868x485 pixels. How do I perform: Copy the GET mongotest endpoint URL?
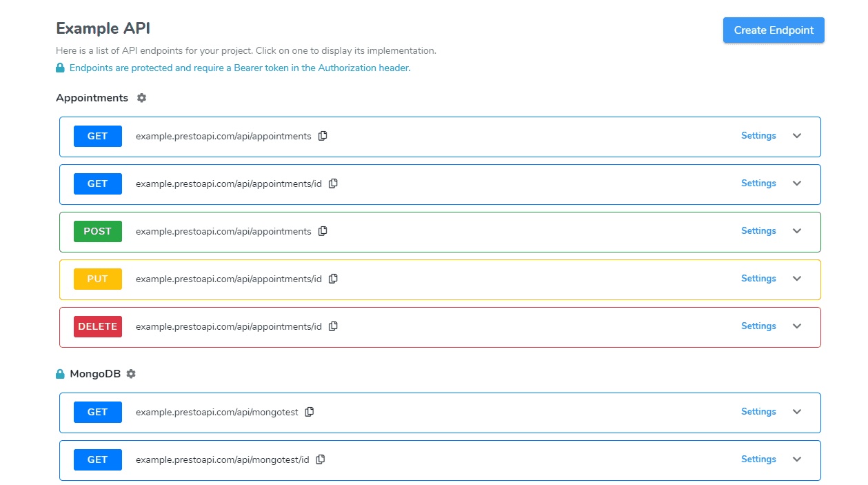pyautogui.click(x=309, y=411)
